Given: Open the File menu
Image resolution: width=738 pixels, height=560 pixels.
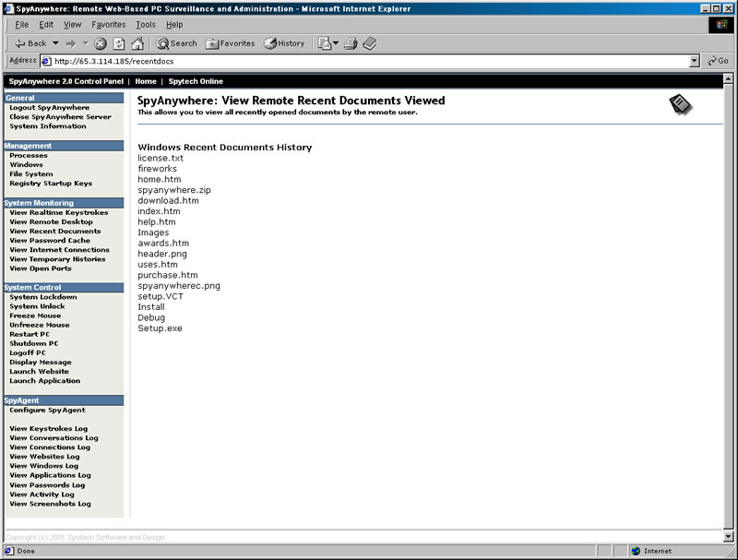Looking at the screenshot, I should (x=21, y=25).
